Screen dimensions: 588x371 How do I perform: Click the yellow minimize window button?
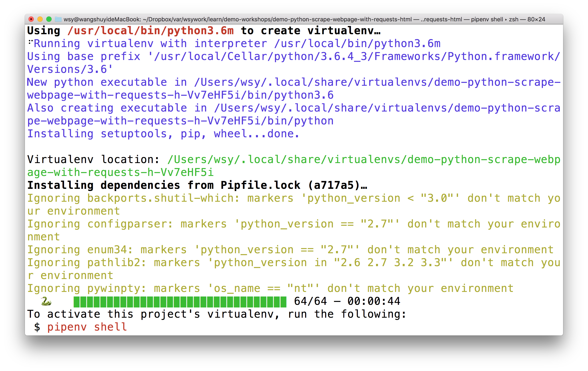pyautogui.click(x=40, y=19)
